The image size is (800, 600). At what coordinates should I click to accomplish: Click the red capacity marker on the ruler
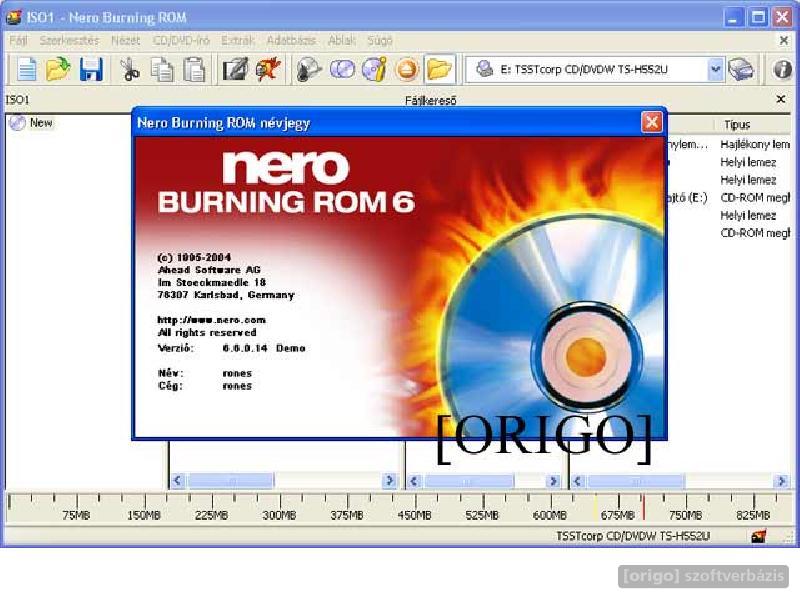(x=644, y=506)
